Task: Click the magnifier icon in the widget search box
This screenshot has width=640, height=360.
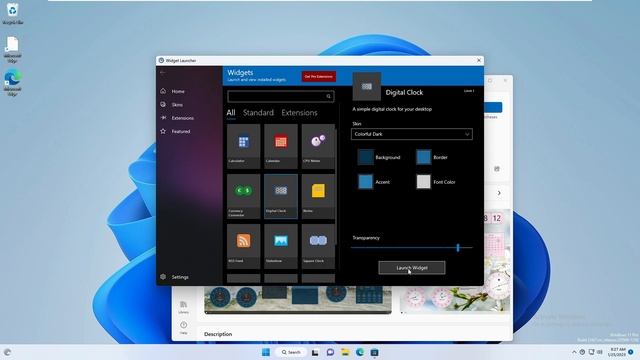Action: [x=328, y=96]
